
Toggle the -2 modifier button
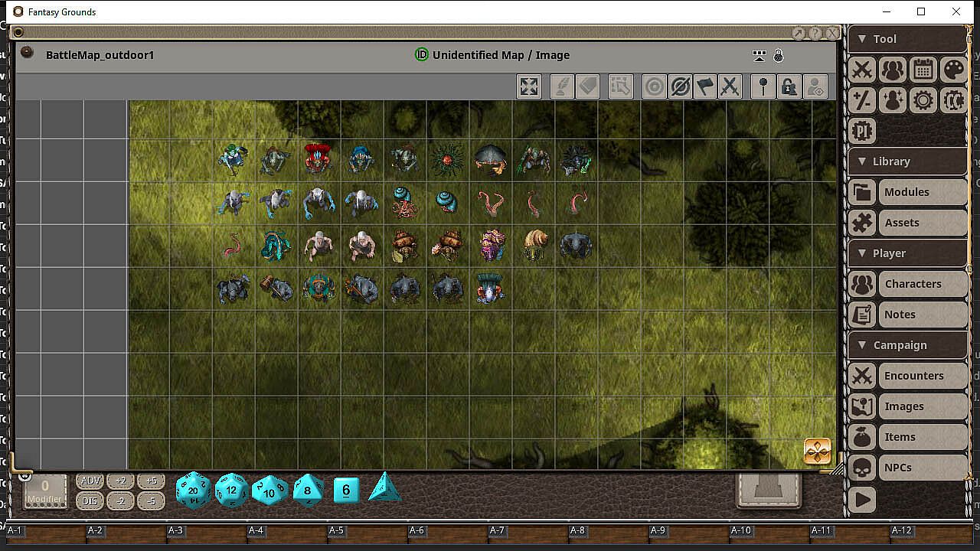[x=120, y=501]
